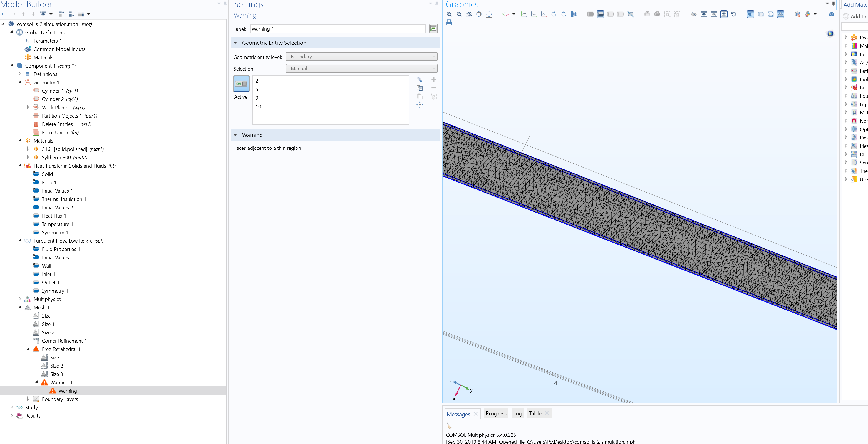
Task: Expand the Boundary Layers 1 node
Action: point(28,399)
